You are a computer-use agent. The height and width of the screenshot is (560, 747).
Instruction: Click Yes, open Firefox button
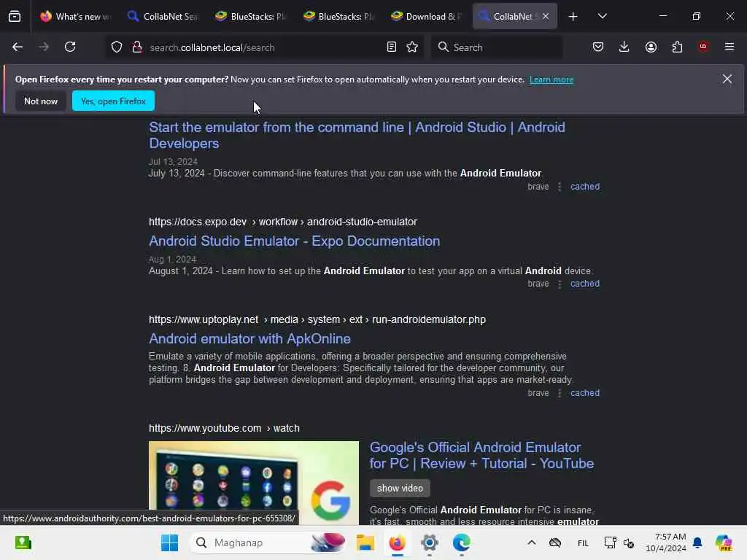[x=113, y=101]
